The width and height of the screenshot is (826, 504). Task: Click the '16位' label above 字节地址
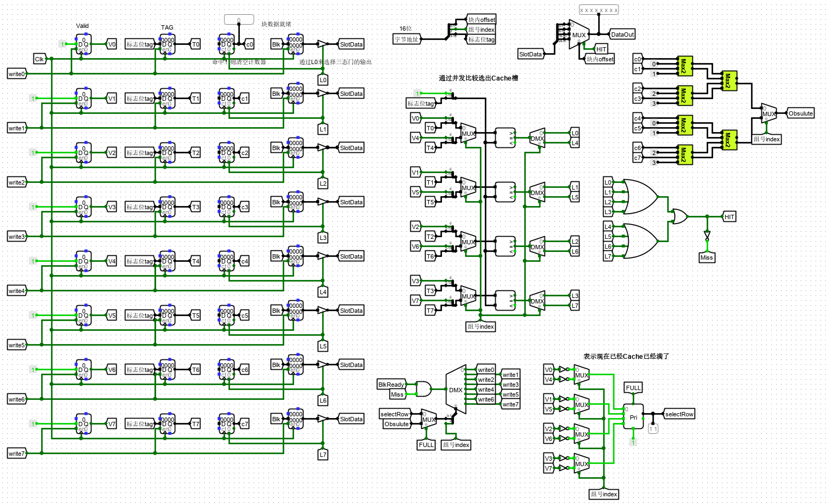[405, 28]
